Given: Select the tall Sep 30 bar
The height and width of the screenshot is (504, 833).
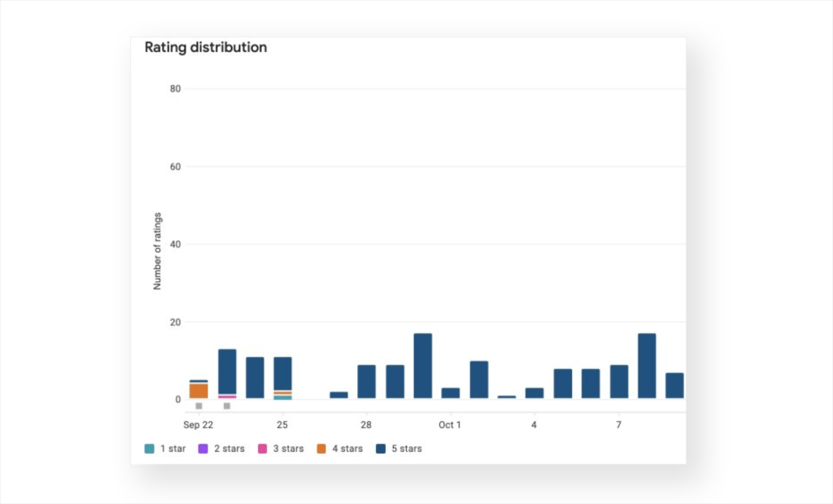Looking at the screenshot, I should [423, 366].
